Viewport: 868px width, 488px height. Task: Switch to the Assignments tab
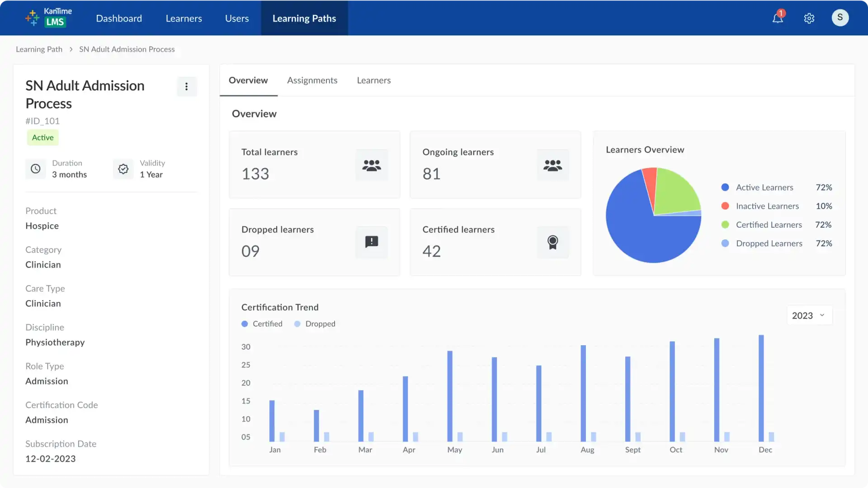tap(312, 80)
